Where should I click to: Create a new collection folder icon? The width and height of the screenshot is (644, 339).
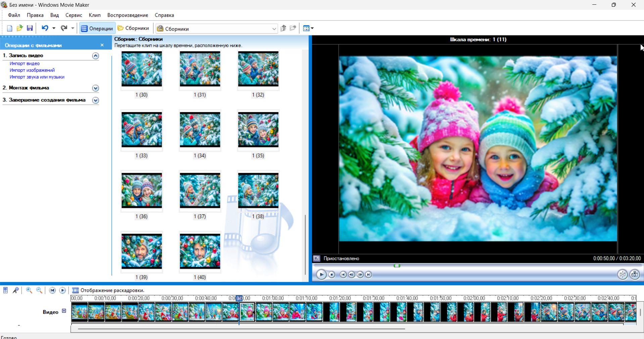293,29
